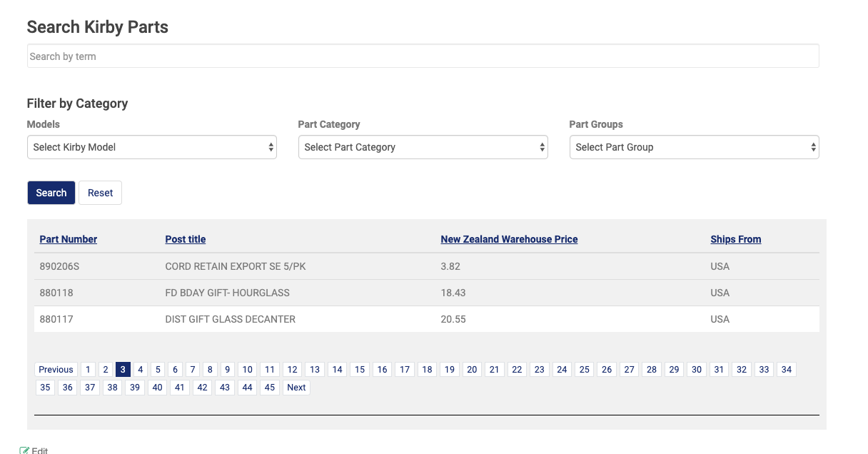Image resolution: width=868 pixels, height=454 pixels.
Task: Open the Select Part Category dropdown
Action: (423, 147)
